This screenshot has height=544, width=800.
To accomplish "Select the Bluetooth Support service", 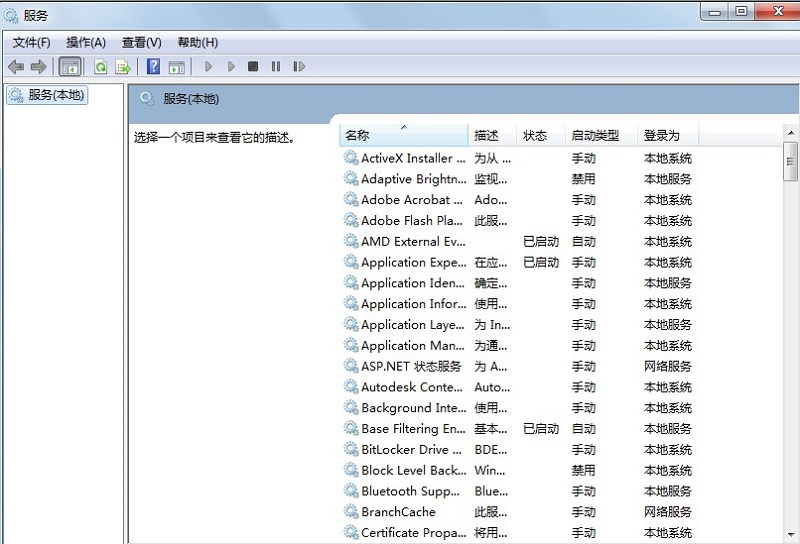I will (518, 491).
